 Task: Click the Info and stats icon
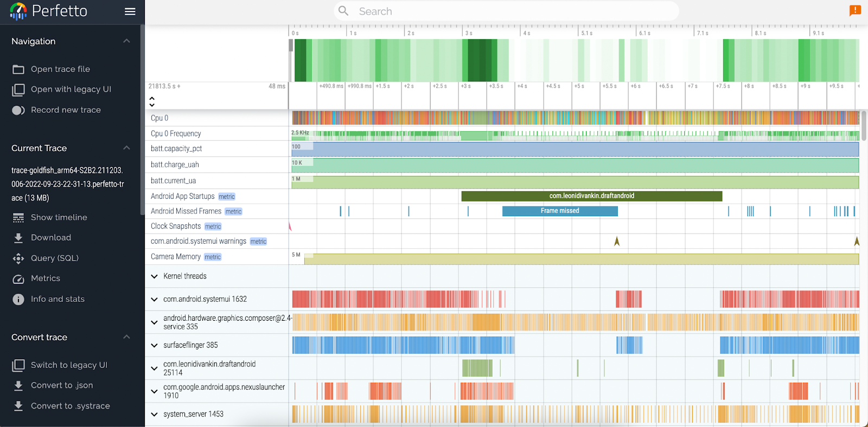pos(18,300)
